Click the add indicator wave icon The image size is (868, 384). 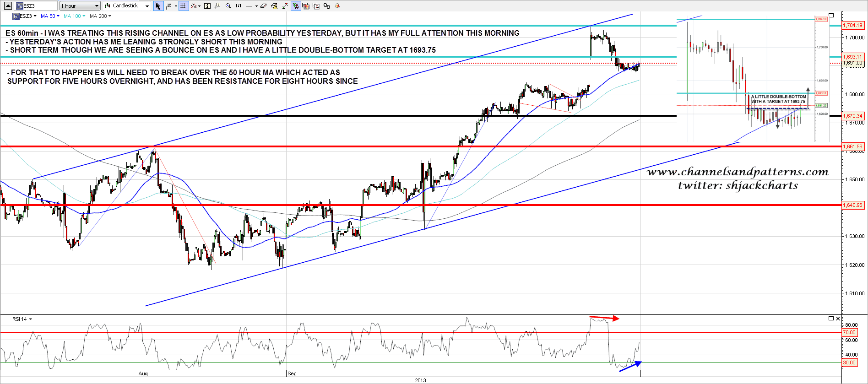click(x=194, y=6)
